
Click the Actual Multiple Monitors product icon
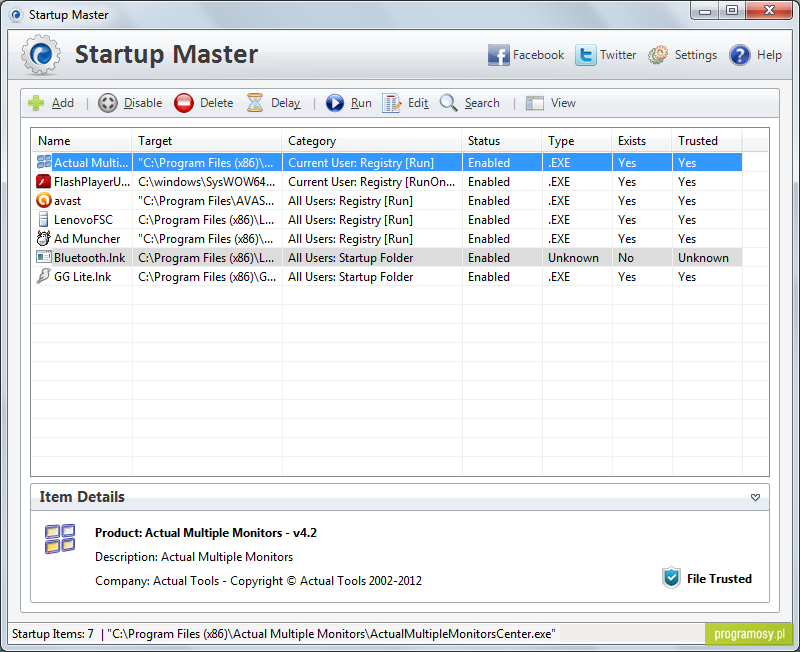tap(60, 539)
